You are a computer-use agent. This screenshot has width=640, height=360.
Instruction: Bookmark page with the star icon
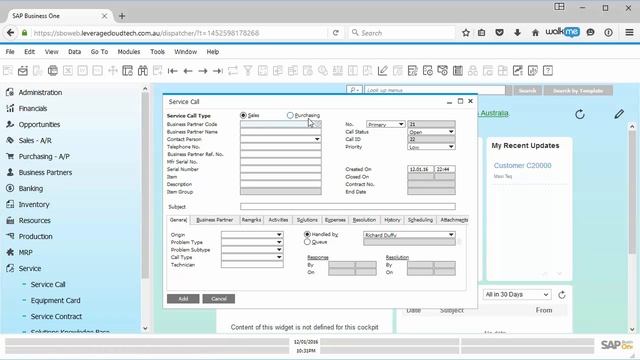click(466, 33)
